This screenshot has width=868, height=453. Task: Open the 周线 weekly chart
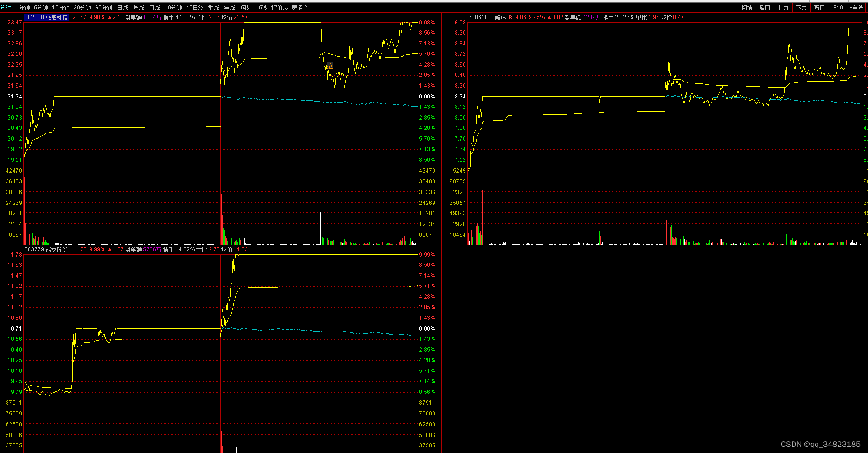click(139, 8)
